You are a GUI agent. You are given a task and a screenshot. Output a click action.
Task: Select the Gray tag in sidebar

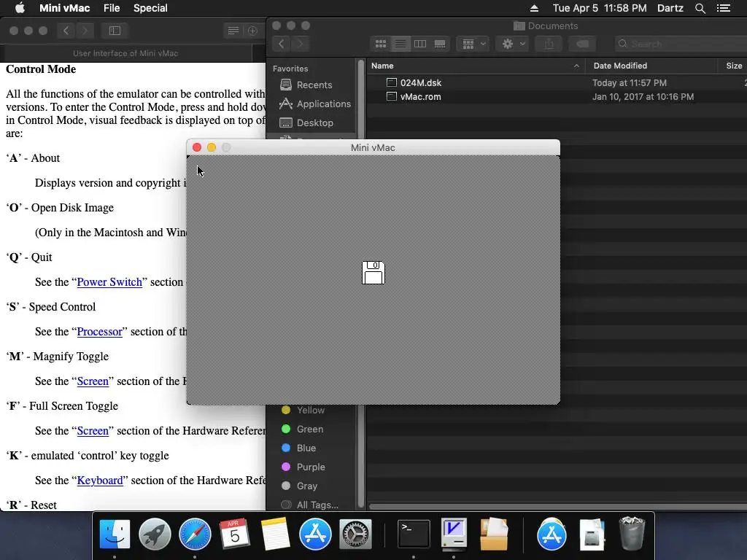coord(299,486)
